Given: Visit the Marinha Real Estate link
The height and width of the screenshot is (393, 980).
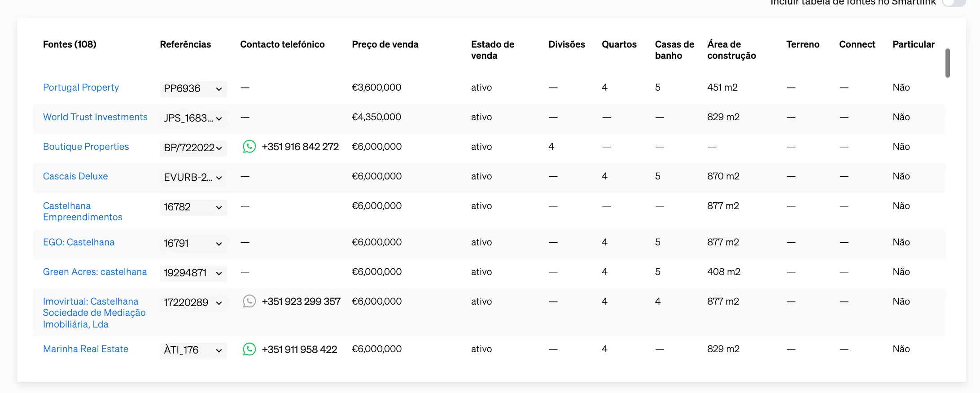Looking at the screenshot, I should point(85,349).
